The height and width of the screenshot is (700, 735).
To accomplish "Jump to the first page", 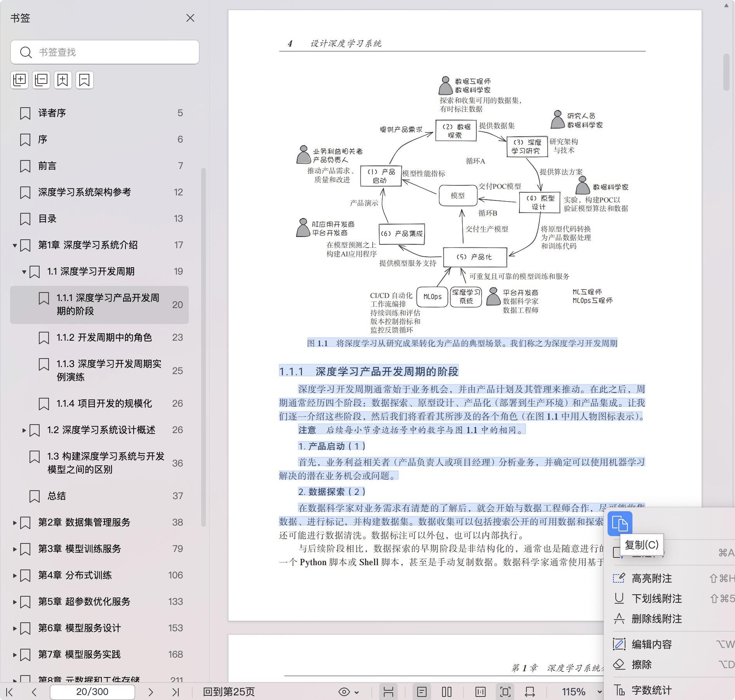I will pyautogui.click(x=10, y=692).
